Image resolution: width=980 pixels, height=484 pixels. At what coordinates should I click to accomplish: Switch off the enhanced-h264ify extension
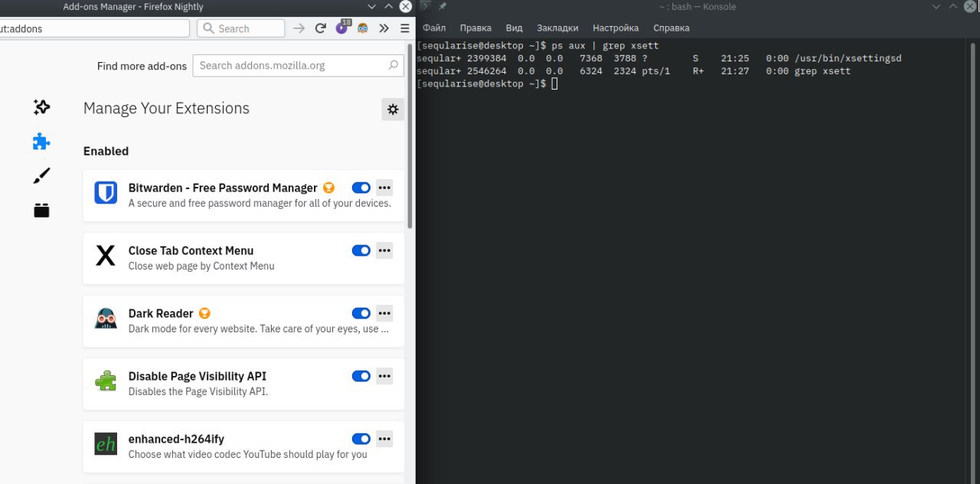[361, 439]
